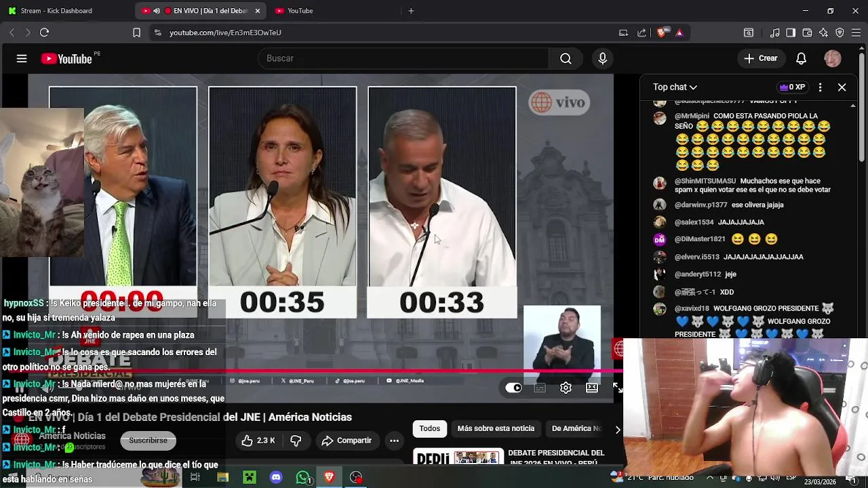The height and width of the screenshot is (488, 868).
Task: Go to the YouTube home logo
Action: (x=67, y=59)
